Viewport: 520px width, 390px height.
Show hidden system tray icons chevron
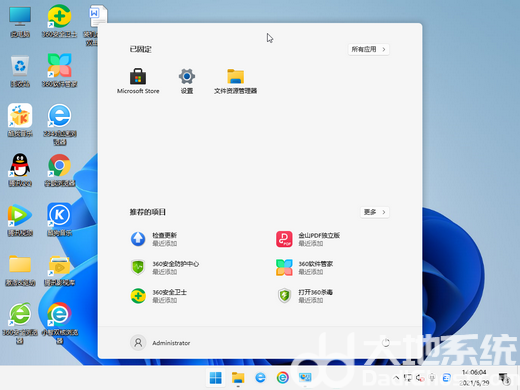tap(396, 378)
